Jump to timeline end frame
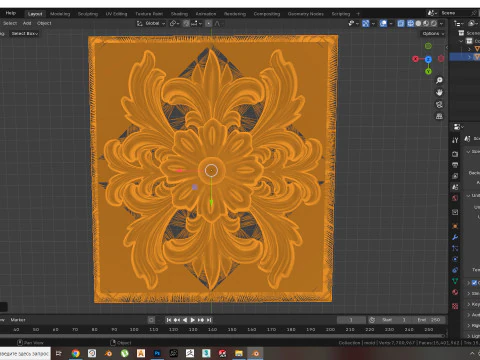The image size is (480, 360). point(209,320)
